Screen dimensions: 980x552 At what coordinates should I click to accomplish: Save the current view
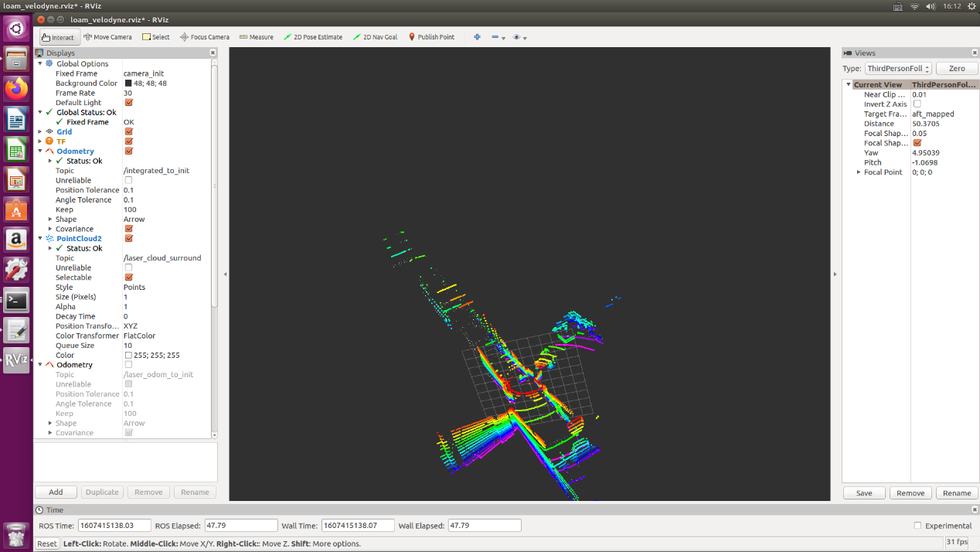click(864, 492)
